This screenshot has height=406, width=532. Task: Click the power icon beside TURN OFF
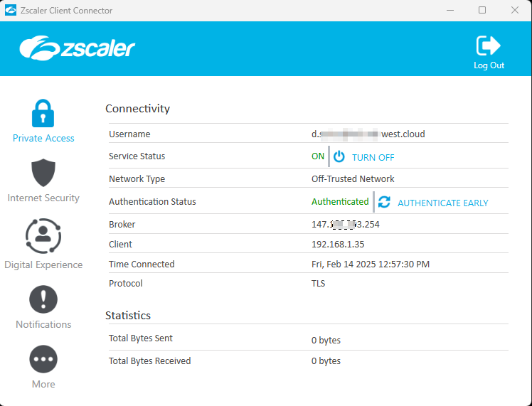click(x=339, y=156)
